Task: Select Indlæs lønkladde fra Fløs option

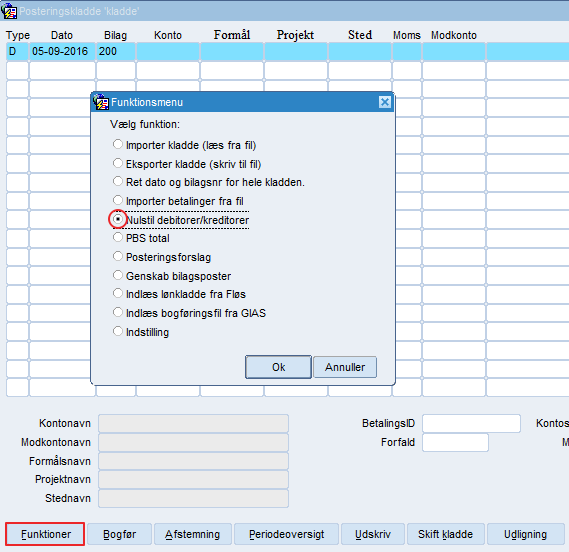Action: coord(118,293)
